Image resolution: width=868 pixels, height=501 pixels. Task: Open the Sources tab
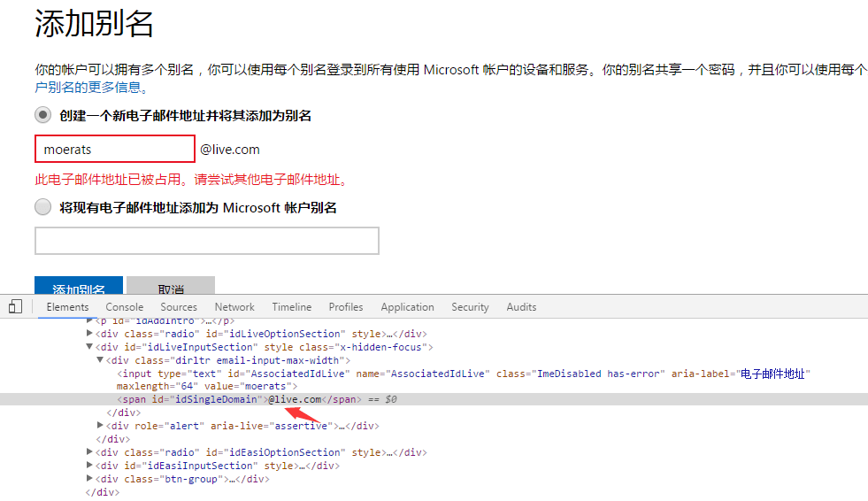point(179,306)
